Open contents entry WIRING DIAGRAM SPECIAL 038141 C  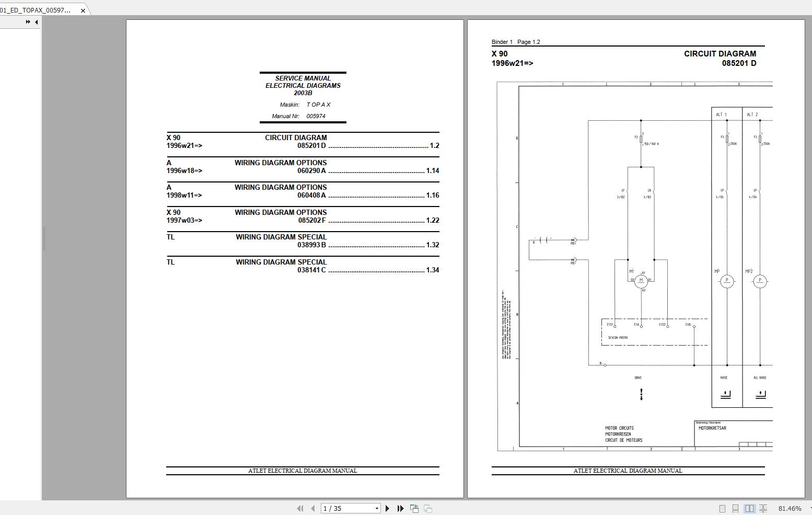pyautogui.click(x=303, y=266)
